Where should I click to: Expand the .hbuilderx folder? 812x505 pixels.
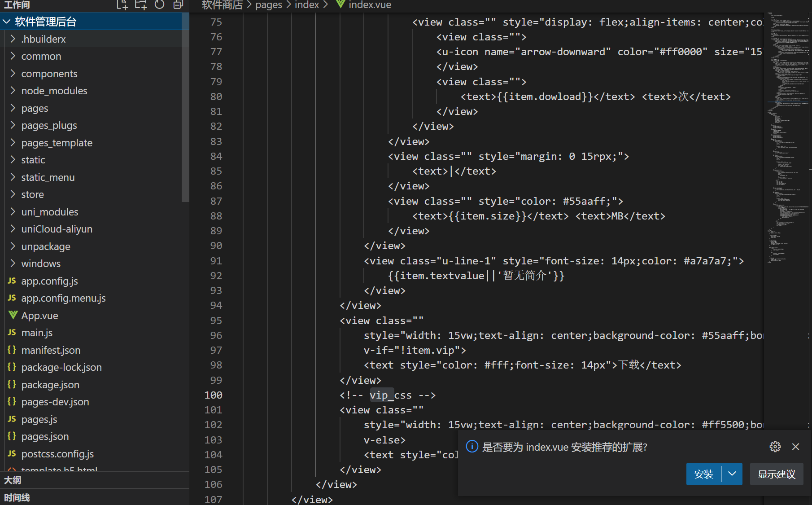13,39
